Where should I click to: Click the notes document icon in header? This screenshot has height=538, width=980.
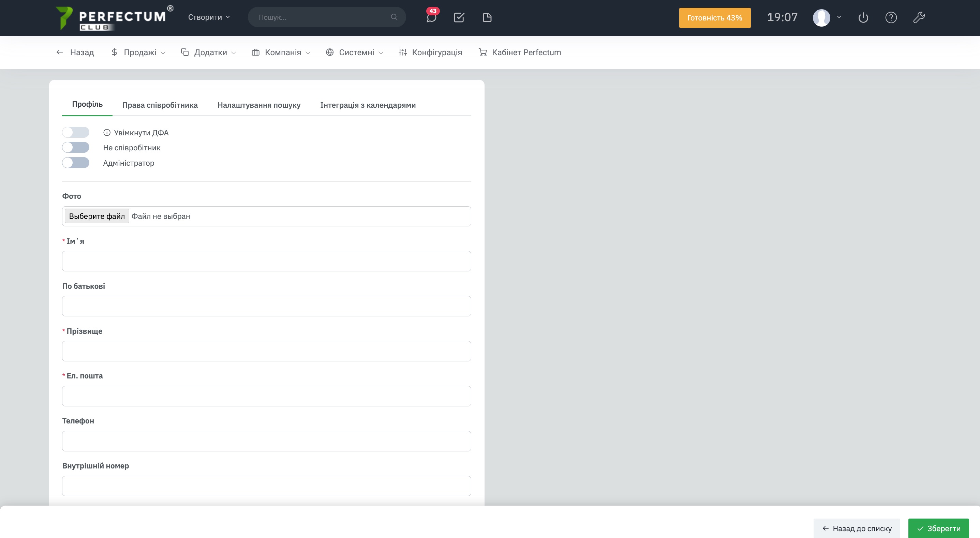pyautogui.click(x=487, y=17)
